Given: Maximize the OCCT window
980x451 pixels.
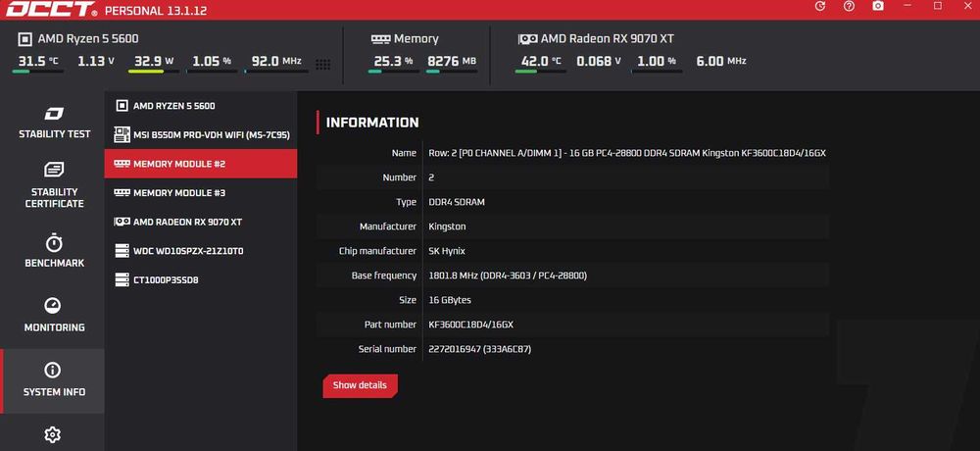Looking at the screenshot, I should [x=938, y=6].
